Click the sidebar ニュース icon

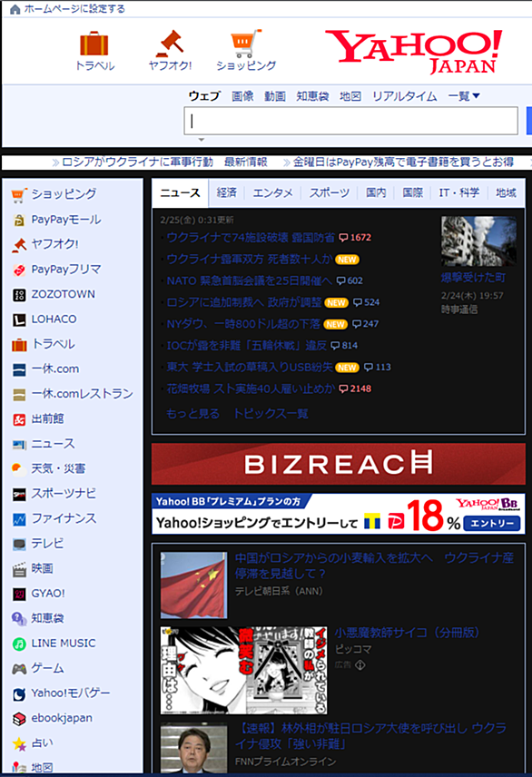pos(19,445)
